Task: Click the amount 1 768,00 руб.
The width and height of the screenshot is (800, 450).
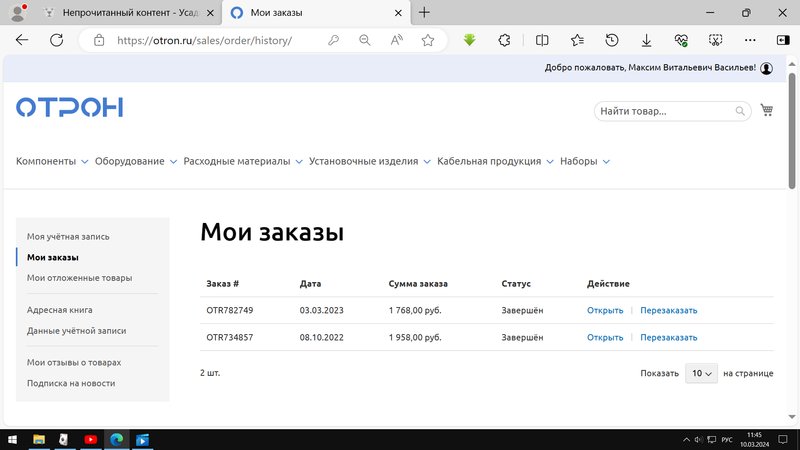Action: pos(415,310)
